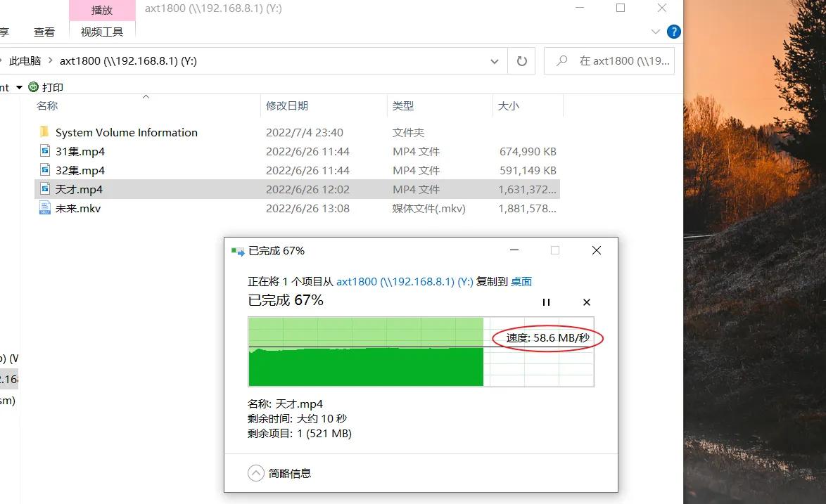Screen dimensions: 826x504
Task: Switch to the 播放 (Play) tab
Action: (x=101, y=10)
